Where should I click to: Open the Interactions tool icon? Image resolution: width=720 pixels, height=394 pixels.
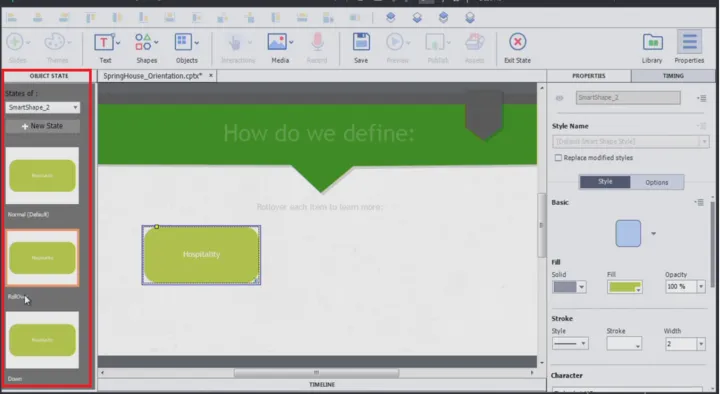(234, 43)
